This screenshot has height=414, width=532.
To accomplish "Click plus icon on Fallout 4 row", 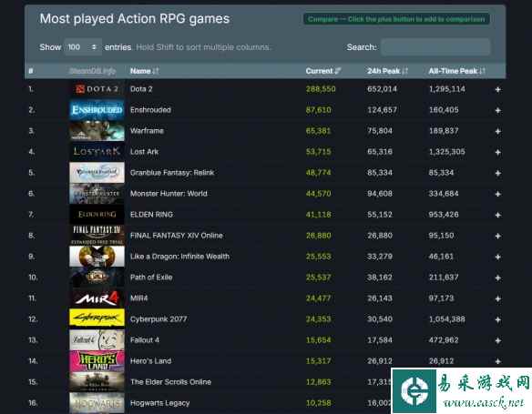I will tap(497, 340).
